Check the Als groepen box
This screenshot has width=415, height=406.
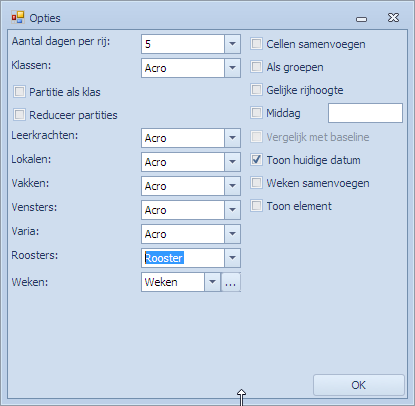[256, 67]
